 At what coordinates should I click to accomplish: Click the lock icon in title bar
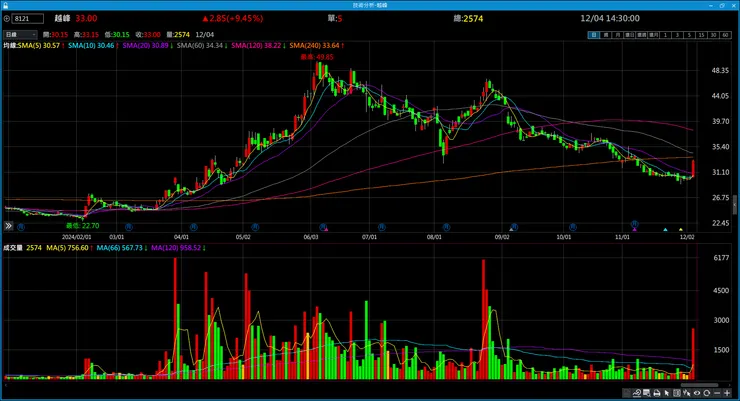(5, 5)
